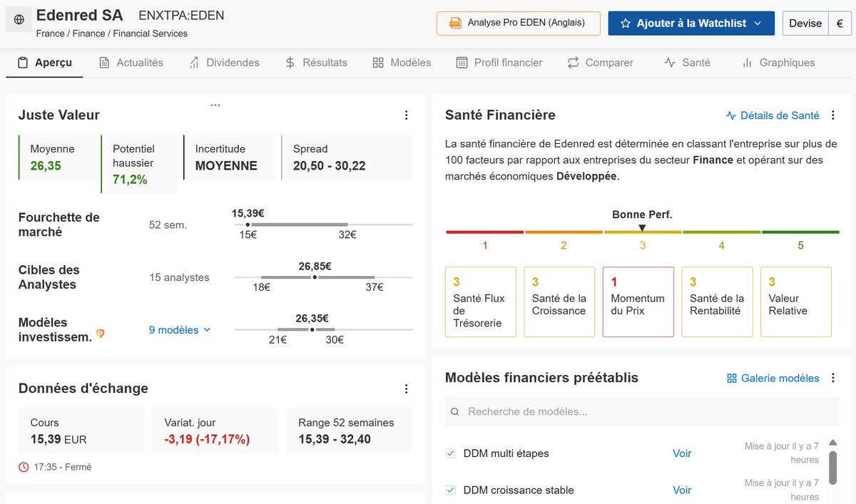Click the clock icon beside 17:35 - Fermé
Image resolution: width=856 pixels, height=504 pixels.
(x=24, y=467)
